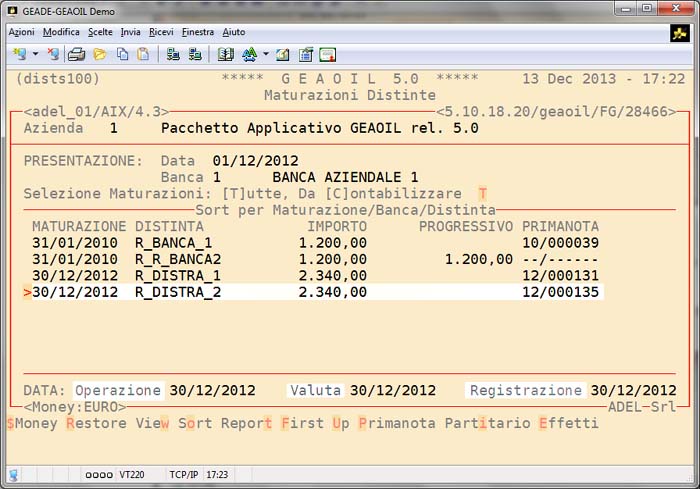
Task: Select the R_DISTRA_1 row in the list
Action: (173, 275)
